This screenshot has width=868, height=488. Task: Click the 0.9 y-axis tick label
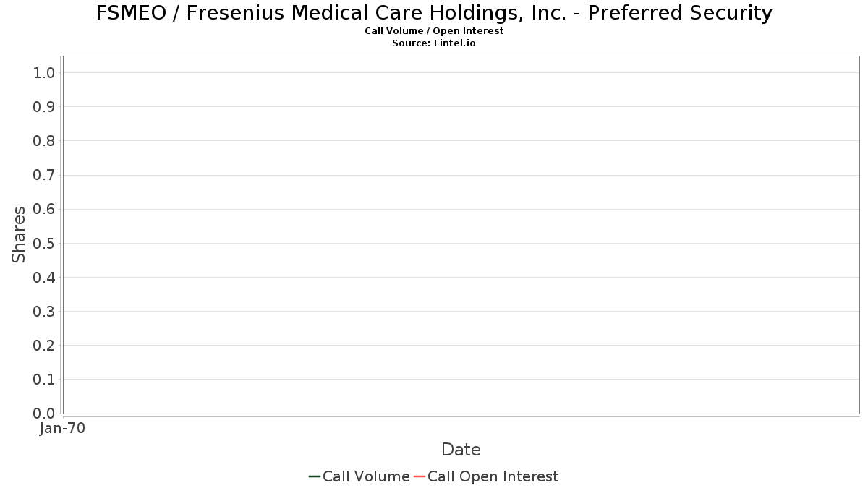pos(44,107)
